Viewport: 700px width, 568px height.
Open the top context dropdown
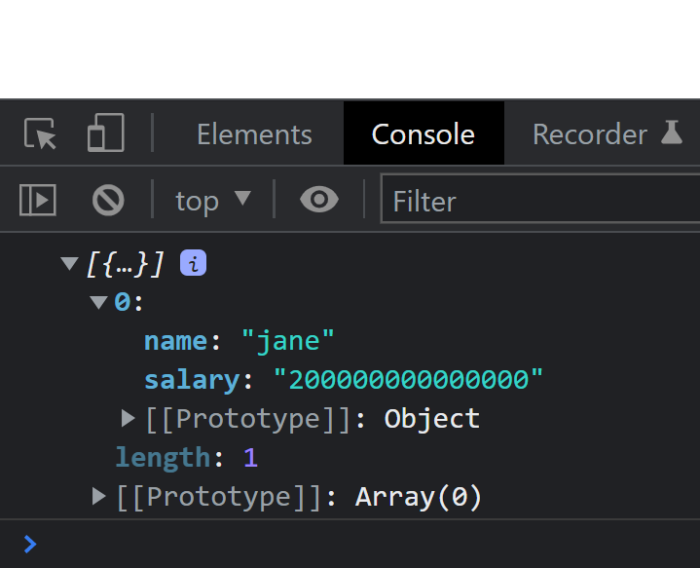click(x=213, y=200)
